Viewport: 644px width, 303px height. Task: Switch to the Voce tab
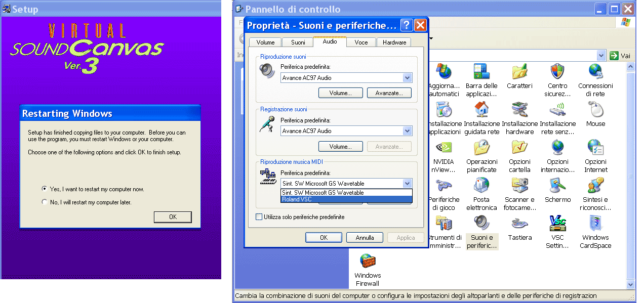pos(361,42)
